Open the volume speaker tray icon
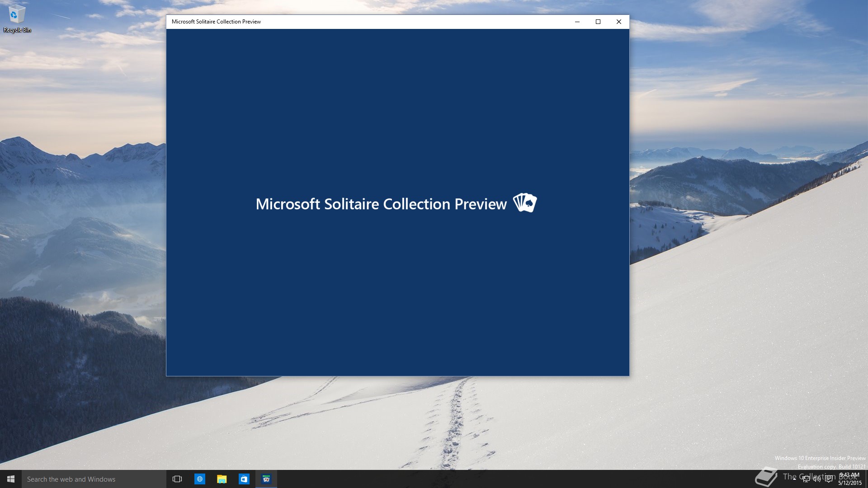The image size is (868, 488). point(817,479)
